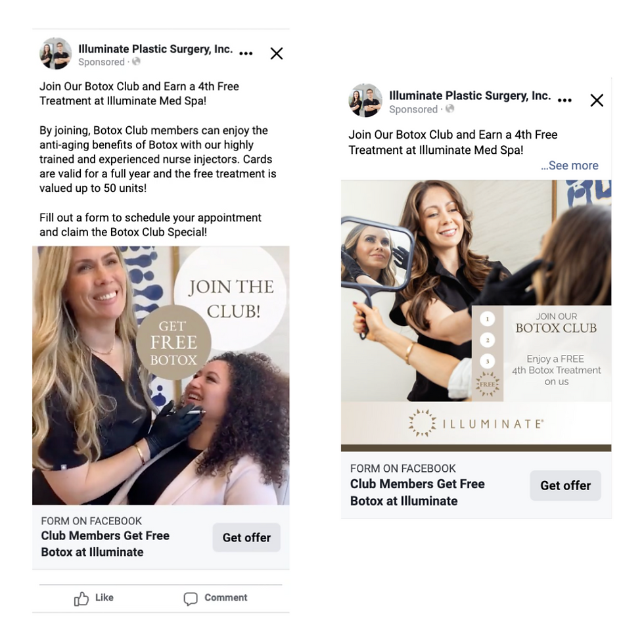644x644 pixels.
Task: Click Sponsored label on left ad
Action: coord(101,62)
